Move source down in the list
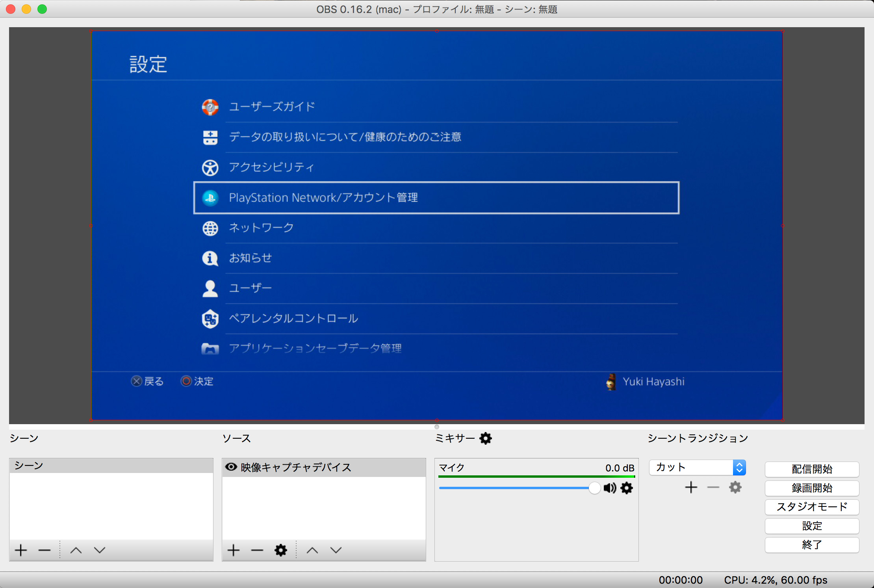Viewport: 874px width, 588px height. [336, 550]
